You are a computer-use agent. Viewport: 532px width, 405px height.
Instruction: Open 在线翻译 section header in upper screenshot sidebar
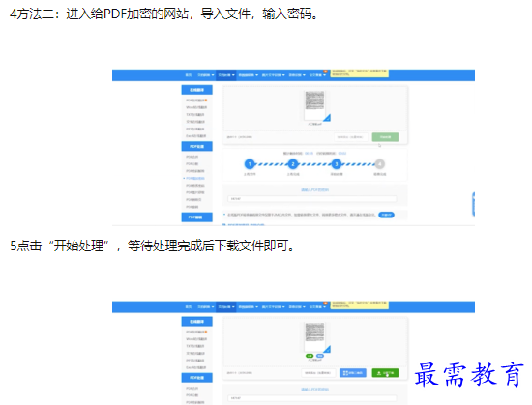(x=196, y=90)
